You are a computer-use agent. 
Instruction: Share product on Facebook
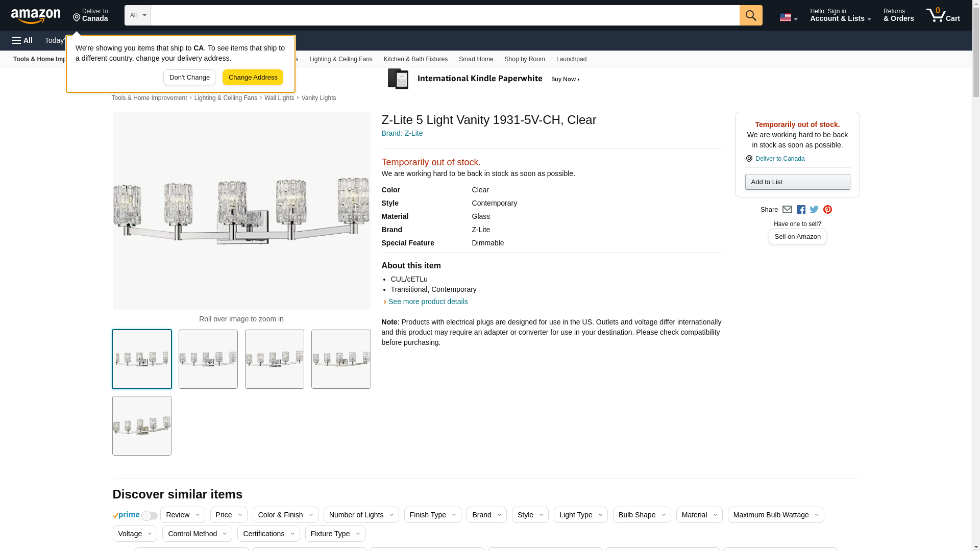click(801, 210)
